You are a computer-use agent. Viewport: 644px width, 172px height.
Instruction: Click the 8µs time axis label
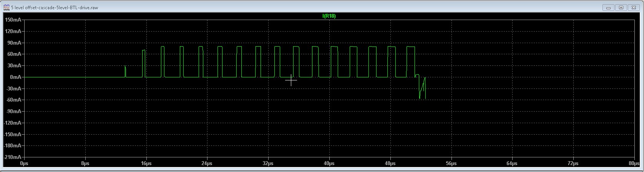[x=85, y=164]
